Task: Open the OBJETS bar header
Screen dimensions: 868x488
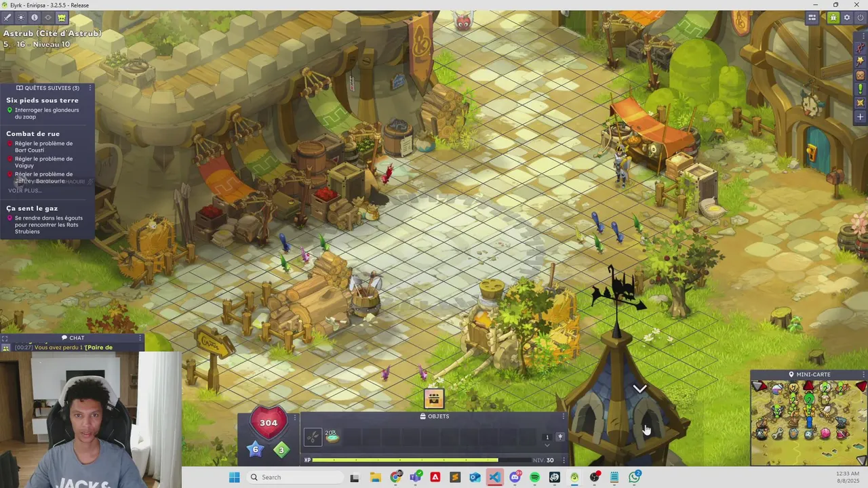Action: click(434, 416)
